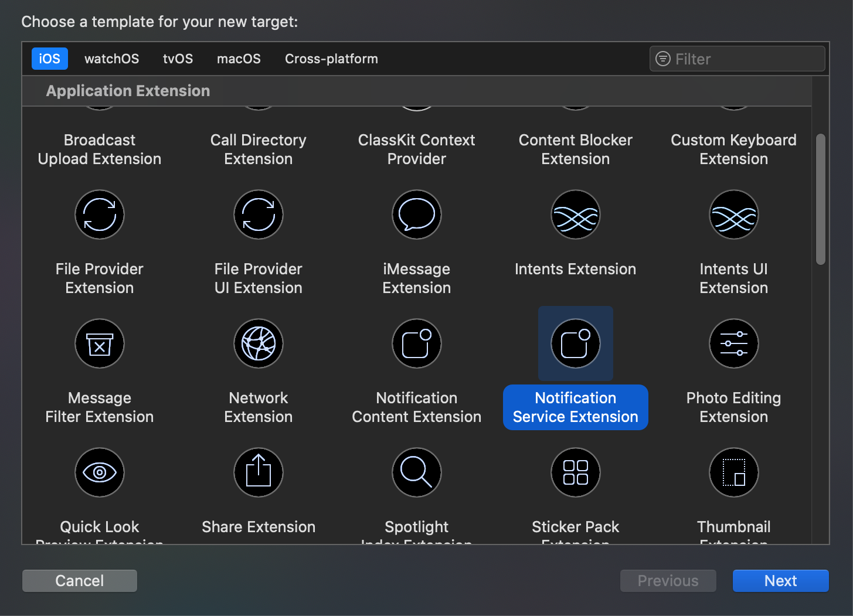Click the filter icon in search field
Viewport: 853px width, 616px height.
pos(663,59)
